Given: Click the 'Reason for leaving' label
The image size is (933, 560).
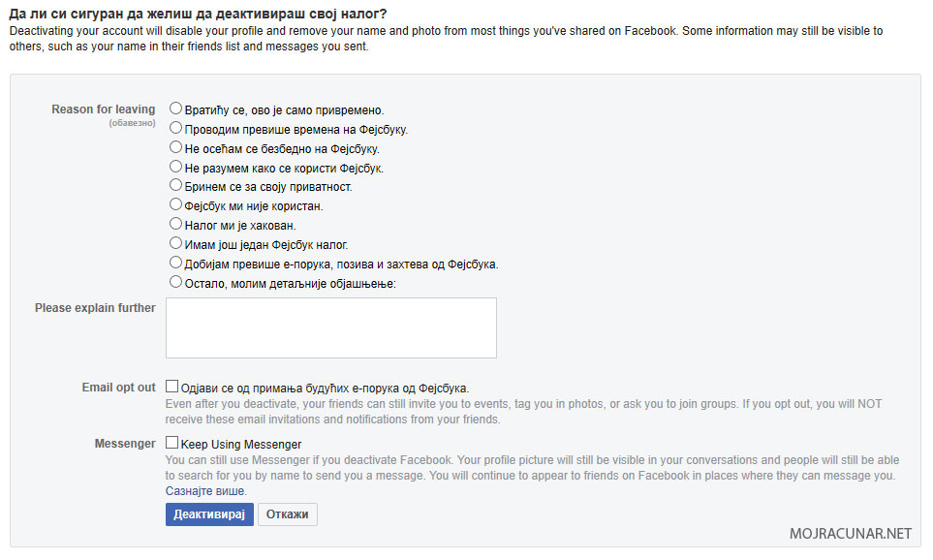Looking at the screenshot, I should pyautogui.click(x=103, y=109).
